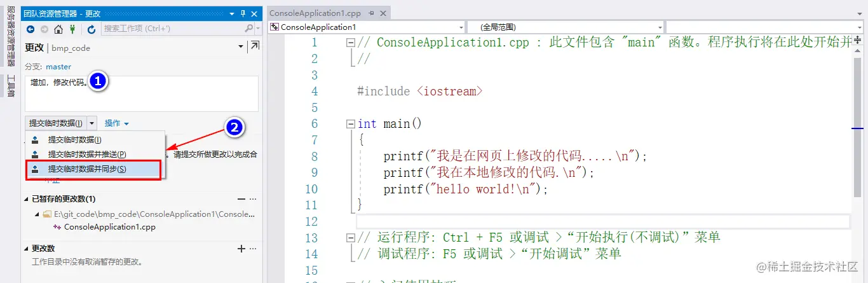Click the printf "我在本地修改的代码" line

(489, 173)
